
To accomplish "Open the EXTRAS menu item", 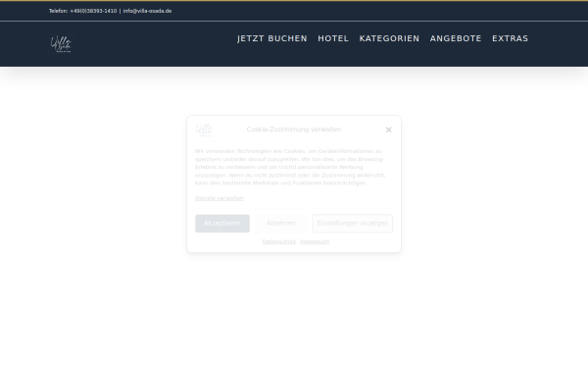I will tap(510, 38).
